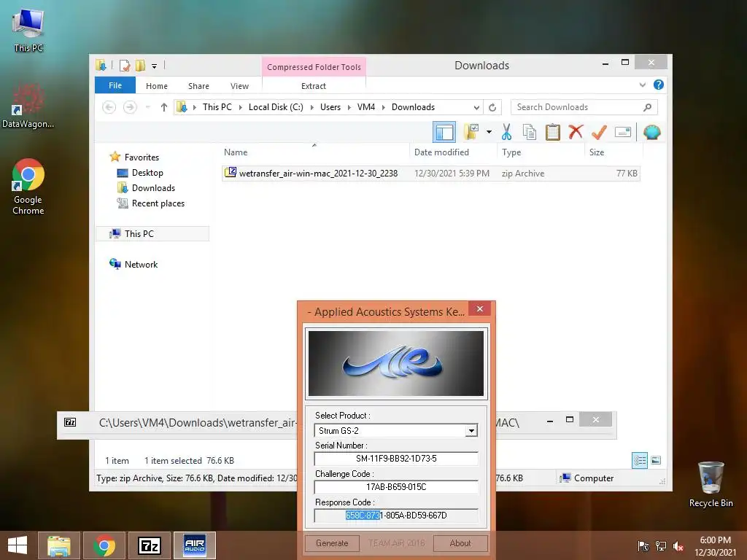
Task: Open Recycle Bin desktop icon
Action: pyautogui.click(x=711, y=484)
